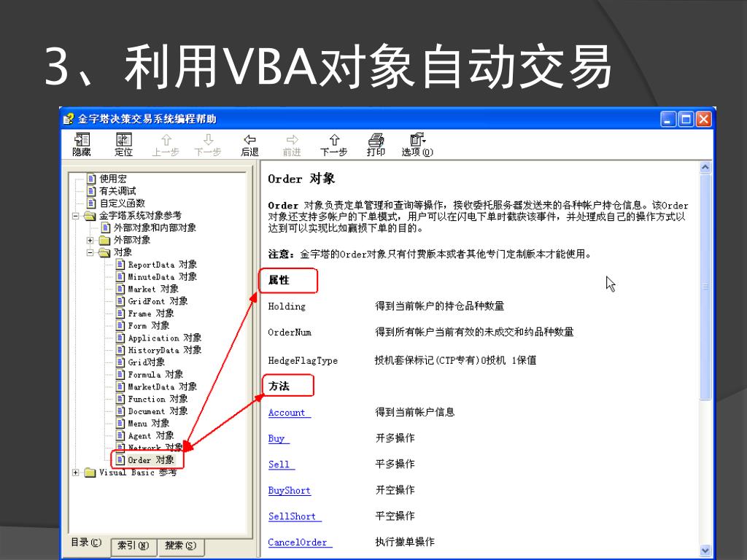This screenshot has width=747, height=560.
Task: Open the CancelOrder method link
Action: point(300,542)
